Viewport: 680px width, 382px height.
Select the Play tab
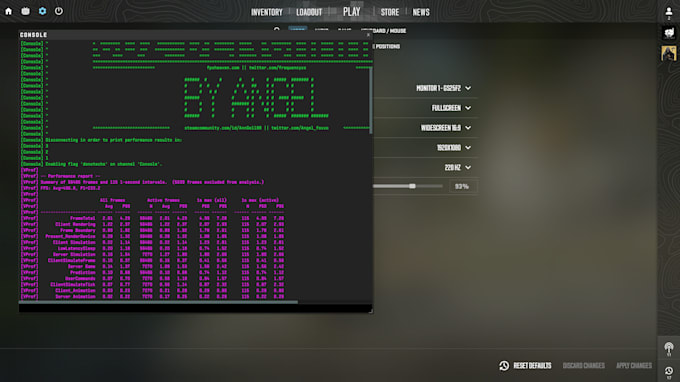(352, 12)
